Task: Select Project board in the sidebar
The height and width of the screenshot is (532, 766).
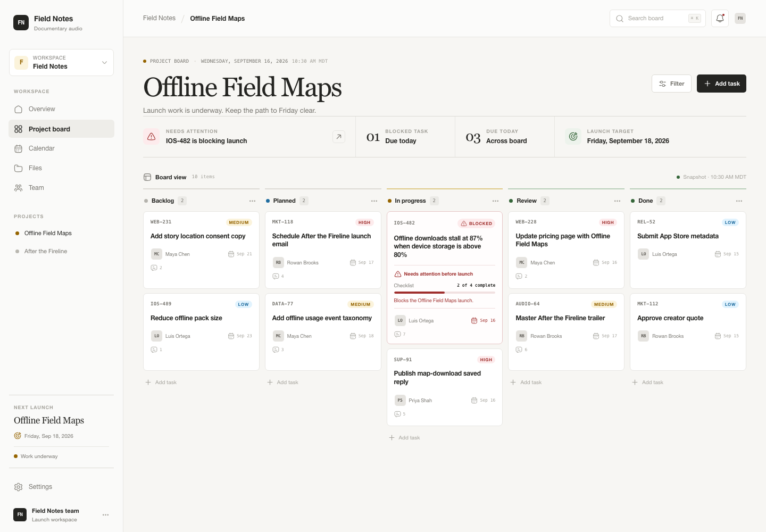Action: 61,129
